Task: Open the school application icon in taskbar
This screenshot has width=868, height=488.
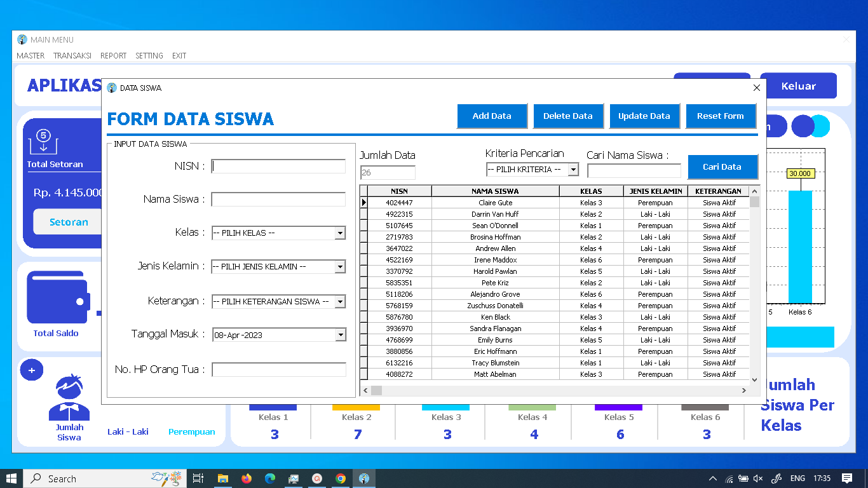Action: pos(364,478)
